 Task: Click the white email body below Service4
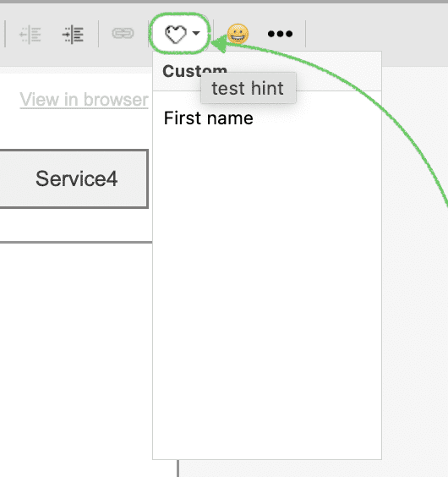pyautogui.click(x=76, y=350)
